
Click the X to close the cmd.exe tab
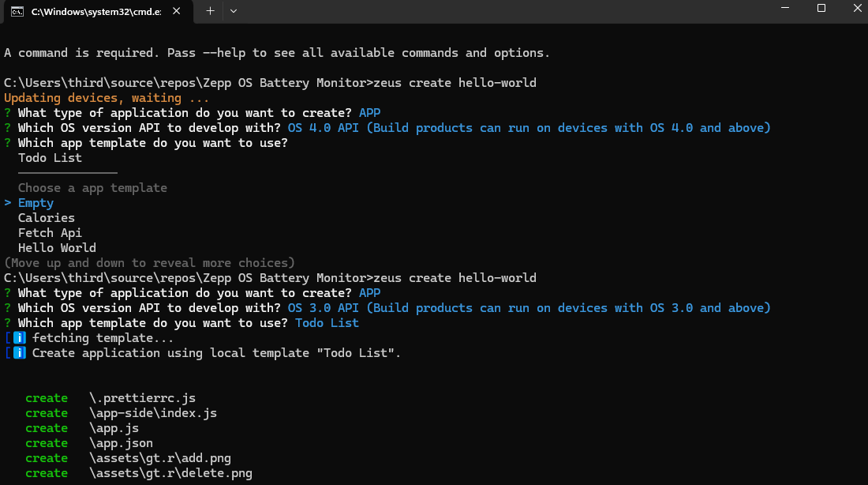click(175, 12)
